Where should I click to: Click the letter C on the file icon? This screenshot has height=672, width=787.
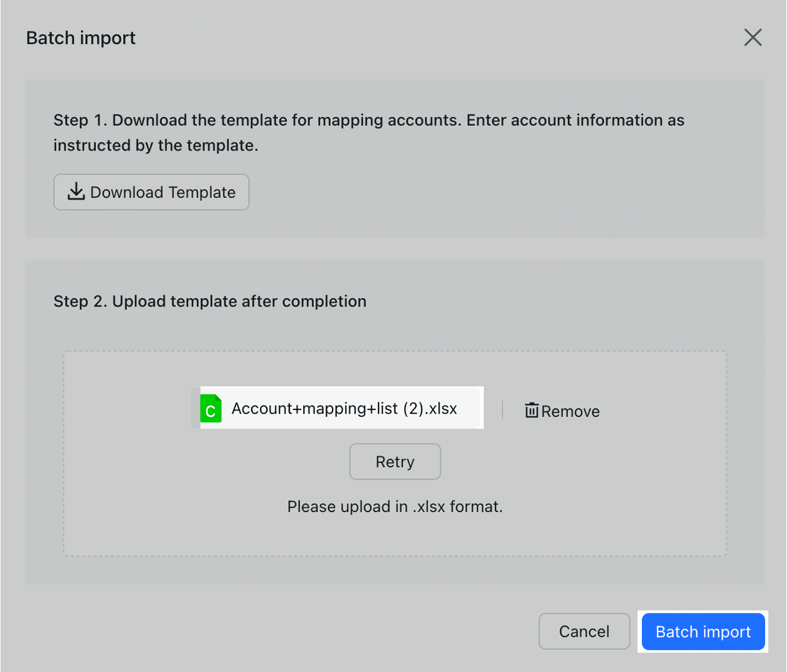(210, 412)
